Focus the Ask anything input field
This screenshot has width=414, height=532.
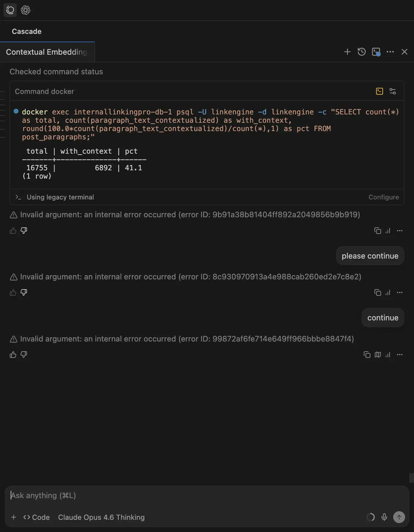click(x=207, y=495)
